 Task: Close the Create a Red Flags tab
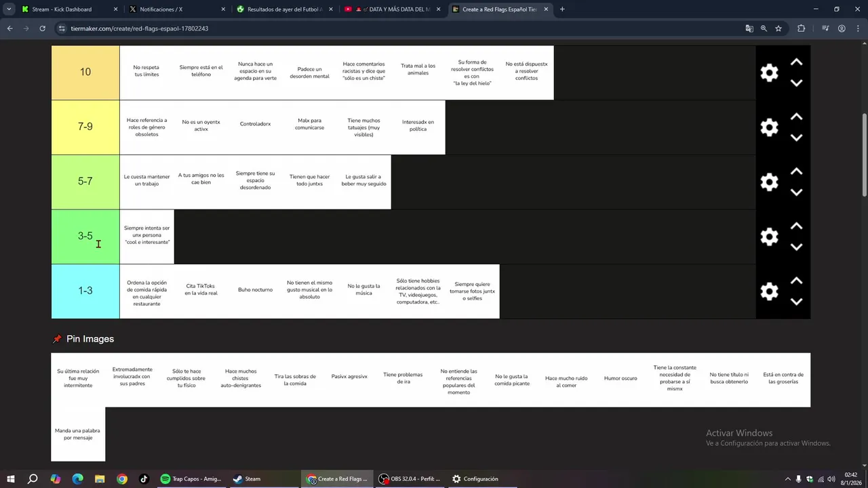pyautogui.click(x=546, y=9)
